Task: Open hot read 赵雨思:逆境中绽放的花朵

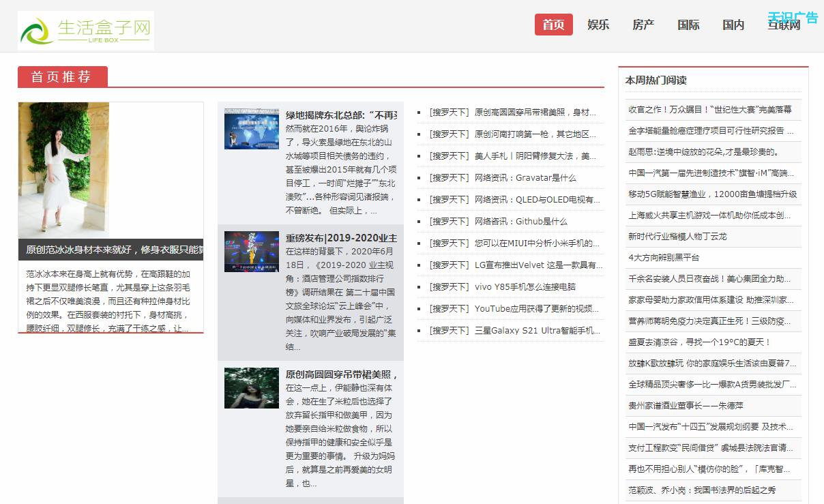Action: tap(703, 151)
